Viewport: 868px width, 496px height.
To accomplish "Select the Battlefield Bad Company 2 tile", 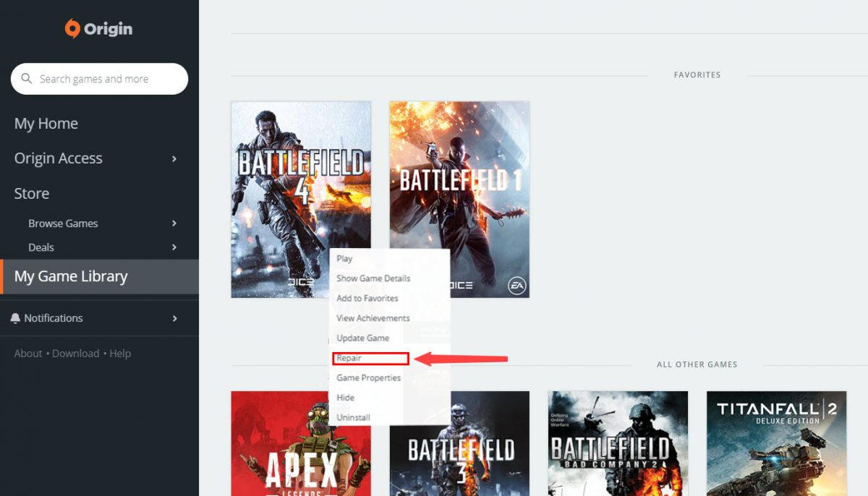I will click(x=618, y=443).
